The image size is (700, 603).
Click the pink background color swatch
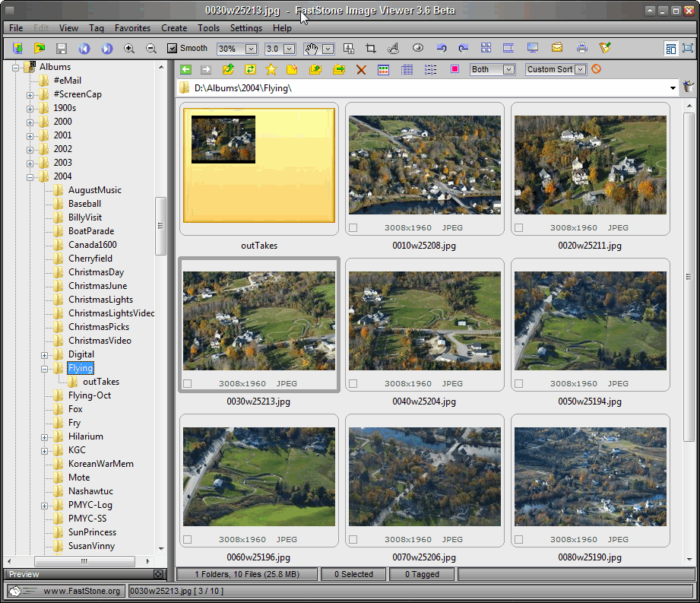(x=455, y=69)
